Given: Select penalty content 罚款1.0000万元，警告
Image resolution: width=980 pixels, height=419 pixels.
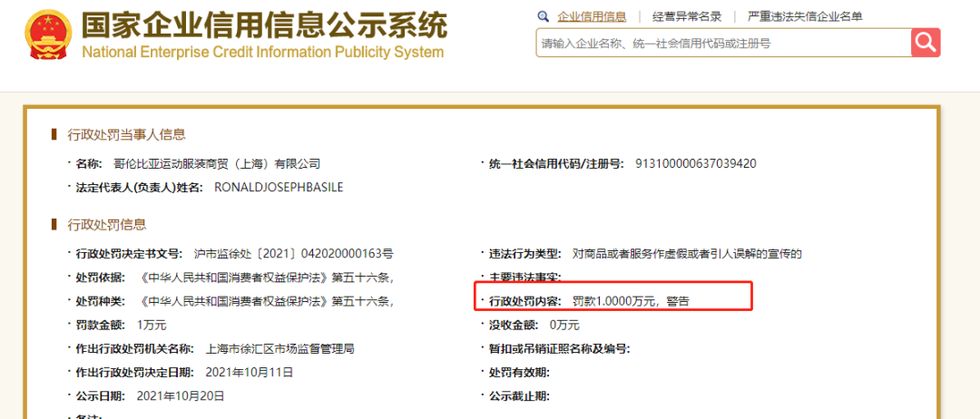Looking at the screenshot, I should [x=631, y=302].
